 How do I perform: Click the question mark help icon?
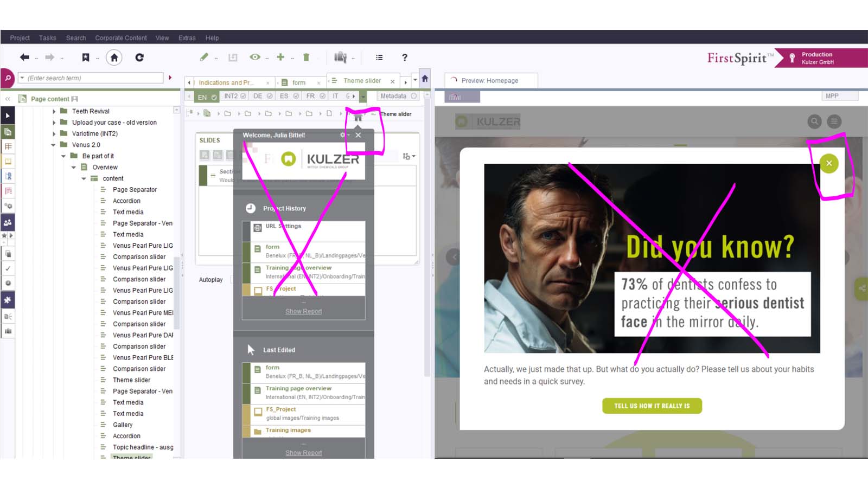[x=404, y=57]
